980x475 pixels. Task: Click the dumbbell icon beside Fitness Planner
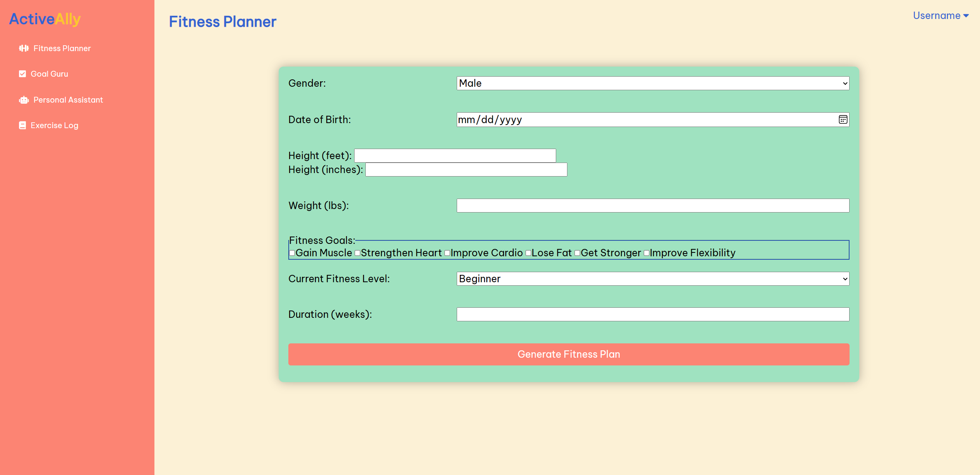[x=24, y=48]
